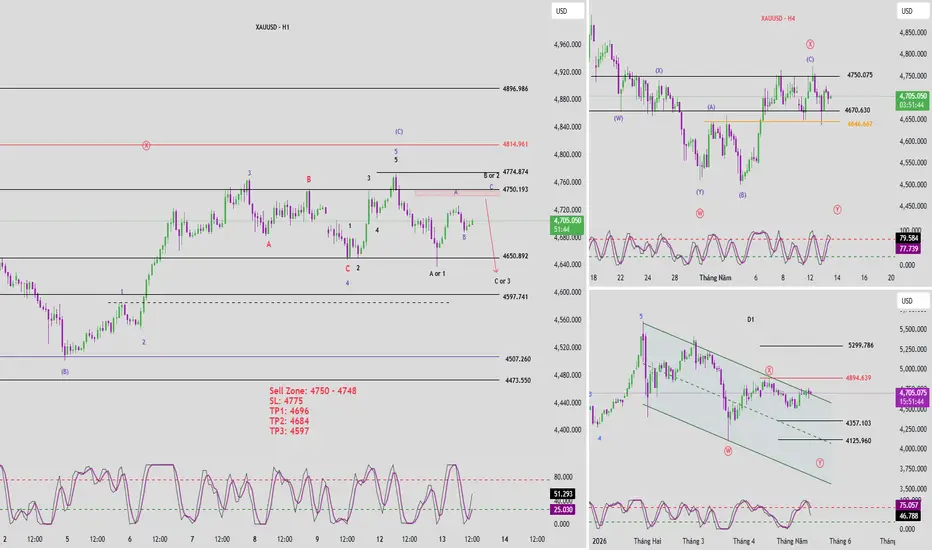This screenshot has width=932, height=550.
Task: Select the 4750.193 level label
Action: coord(515,190)
